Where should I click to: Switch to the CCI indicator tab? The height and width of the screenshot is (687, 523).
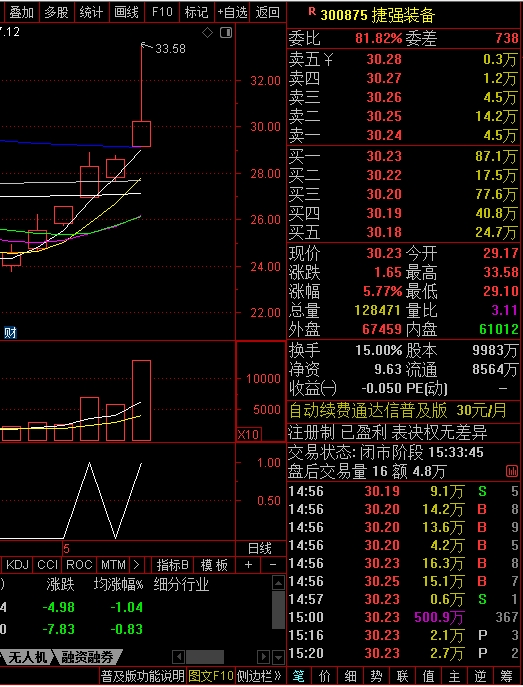coord(48,565)
